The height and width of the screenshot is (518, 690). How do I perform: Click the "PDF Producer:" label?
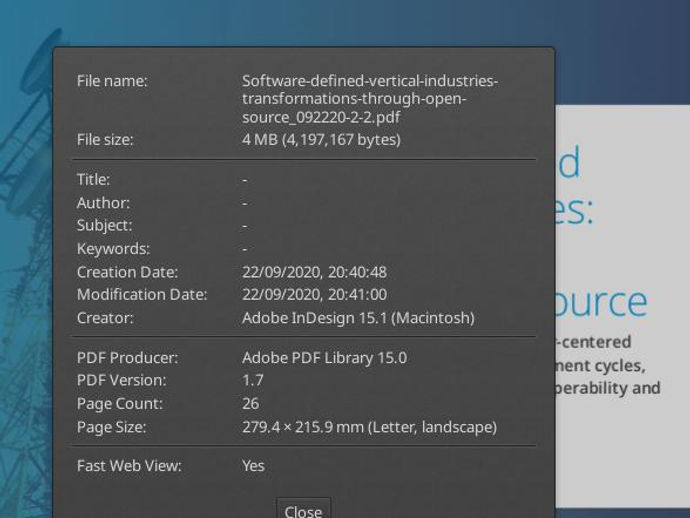click(127, 358)
